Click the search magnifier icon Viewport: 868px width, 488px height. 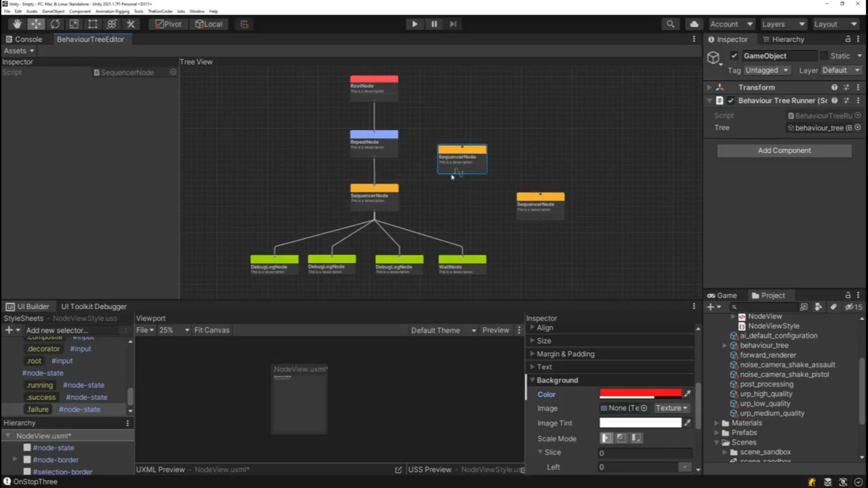tap(670, 24)
